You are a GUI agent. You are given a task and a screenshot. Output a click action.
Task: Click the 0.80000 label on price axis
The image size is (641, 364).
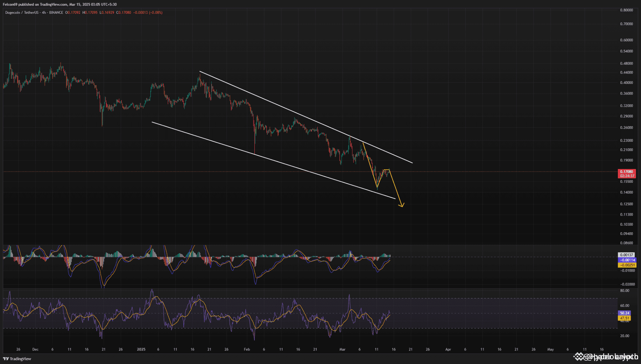click(x=626, y=10)
